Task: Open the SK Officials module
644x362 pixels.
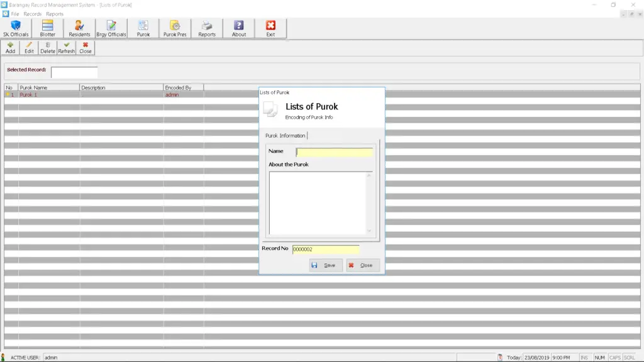Action: tap(15, 28)
